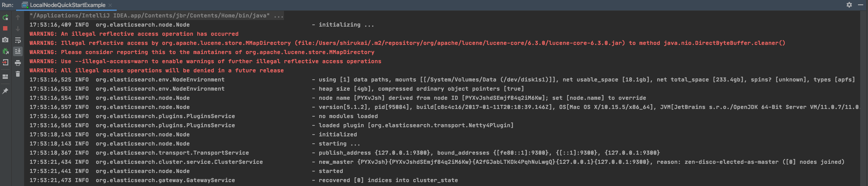Screen dimensions: 868x186
Task: Open Run window settings gear
Action: click(849, 5)
